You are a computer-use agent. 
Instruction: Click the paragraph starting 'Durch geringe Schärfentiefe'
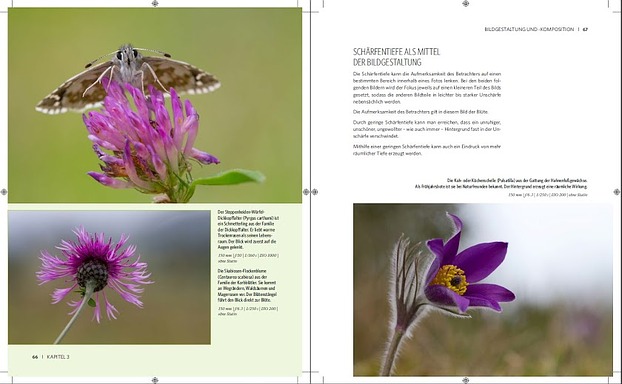[x=427, y=129]
